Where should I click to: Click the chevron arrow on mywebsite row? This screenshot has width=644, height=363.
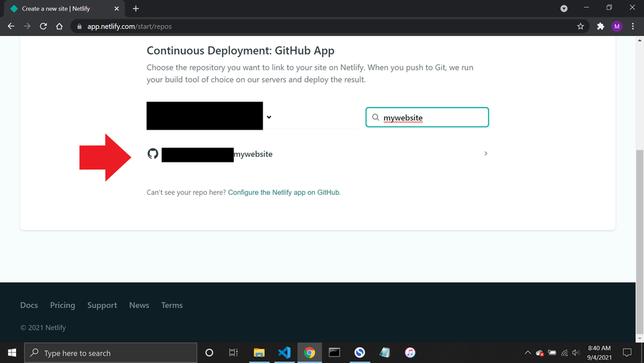pyautogui.click(x=486, y=153)
